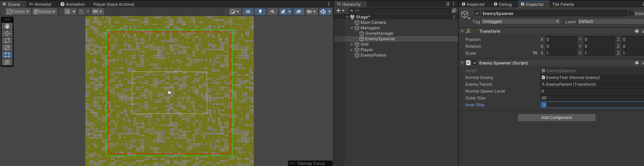644x166 pixels.
Task: Toggle scene lighting bulb
Action: click(260, 12)
